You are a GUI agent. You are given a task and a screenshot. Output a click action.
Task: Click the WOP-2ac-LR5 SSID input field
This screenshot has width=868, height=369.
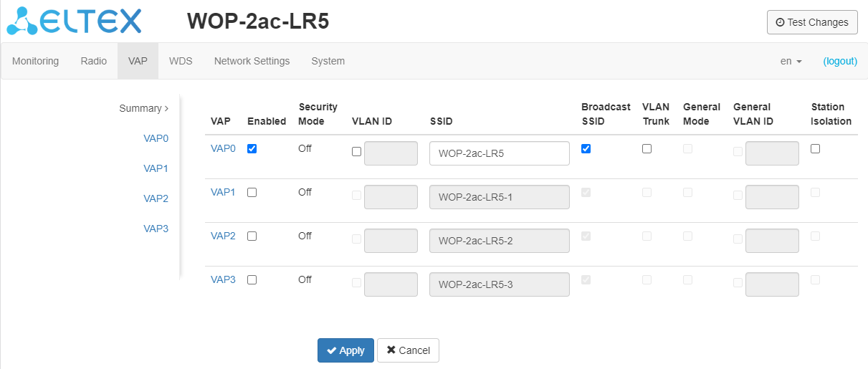coord(499,153)
